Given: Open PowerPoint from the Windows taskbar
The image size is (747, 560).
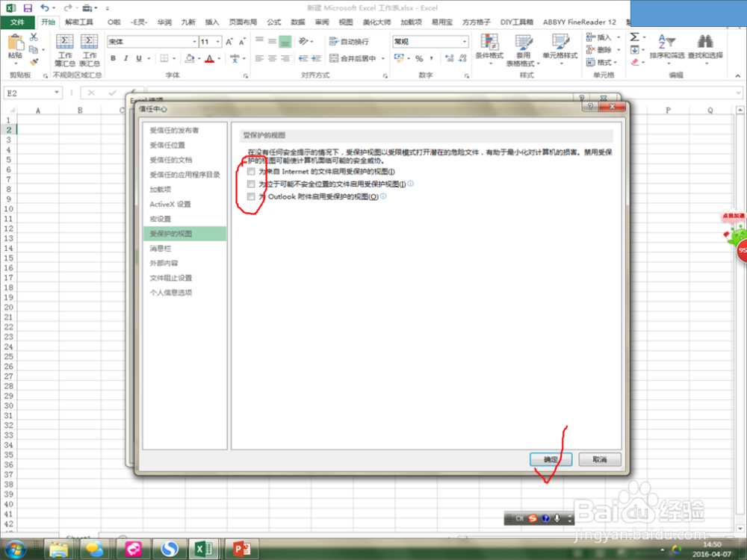Looking at the screenshot, I should pyautogui.click(x=242, y=549).
